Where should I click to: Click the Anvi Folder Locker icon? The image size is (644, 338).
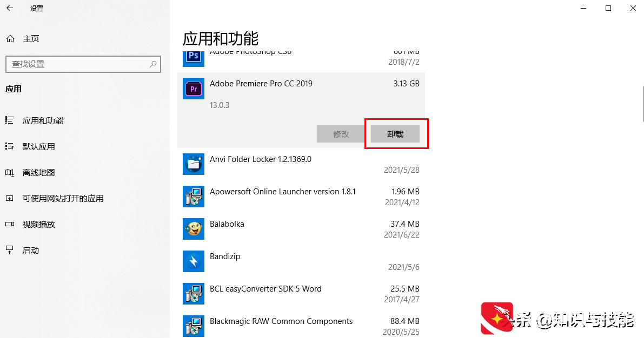click(x=194, y=164)
